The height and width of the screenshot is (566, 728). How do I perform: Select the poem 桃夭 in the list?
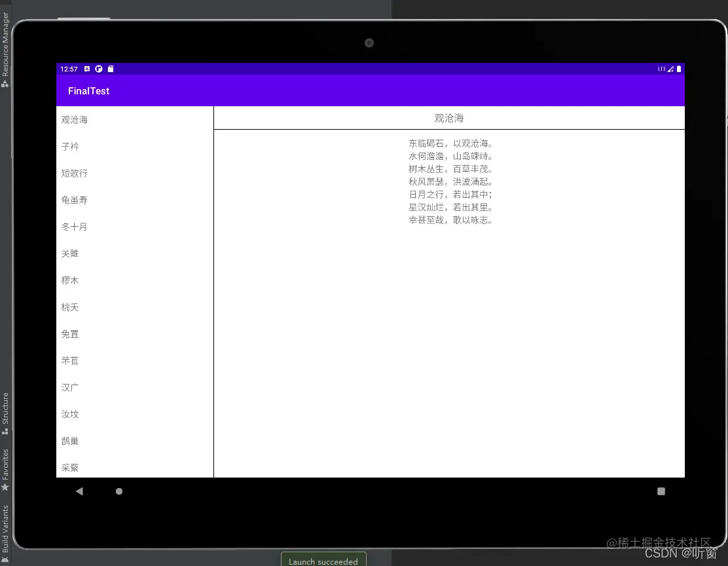pos(135,307)
